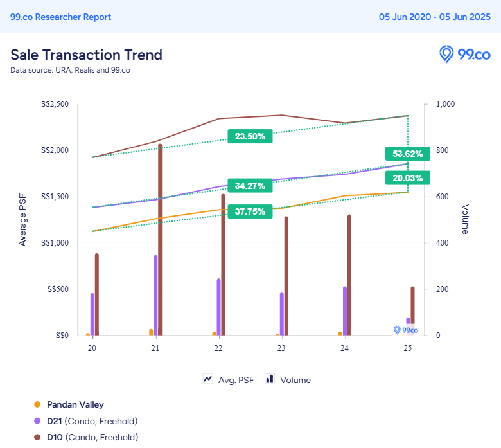The image size is (501, 448).
Task: Click the S$2,500 axis label
Action: coord(55,104)
